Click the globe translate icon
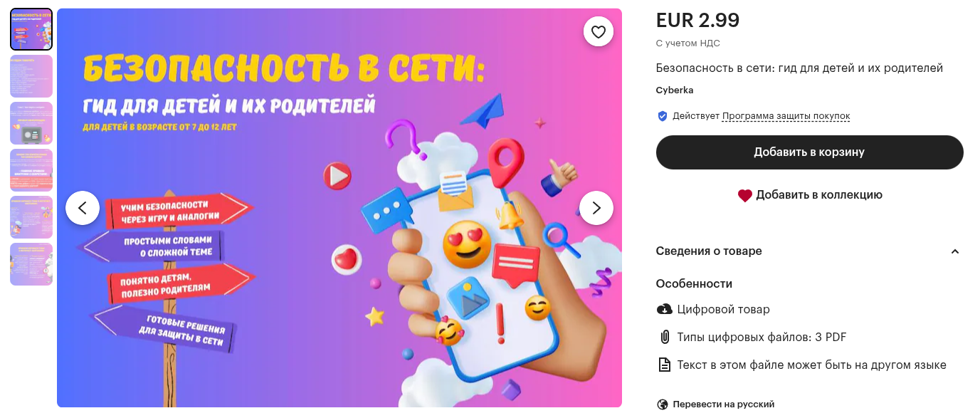The image size is (980, 418). click(663, 404)
